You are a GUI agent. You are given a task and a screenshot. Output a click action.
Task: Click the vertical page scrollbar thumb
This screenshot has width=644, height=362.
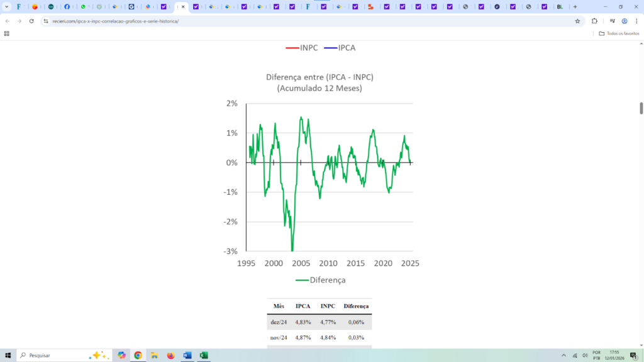coord(641,107)
